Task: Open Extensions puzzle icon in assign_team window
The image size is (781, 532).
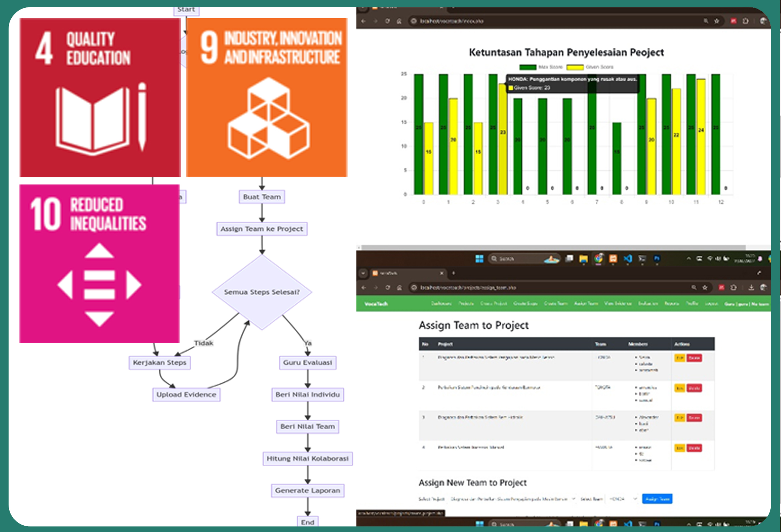Action: [733, 287]
